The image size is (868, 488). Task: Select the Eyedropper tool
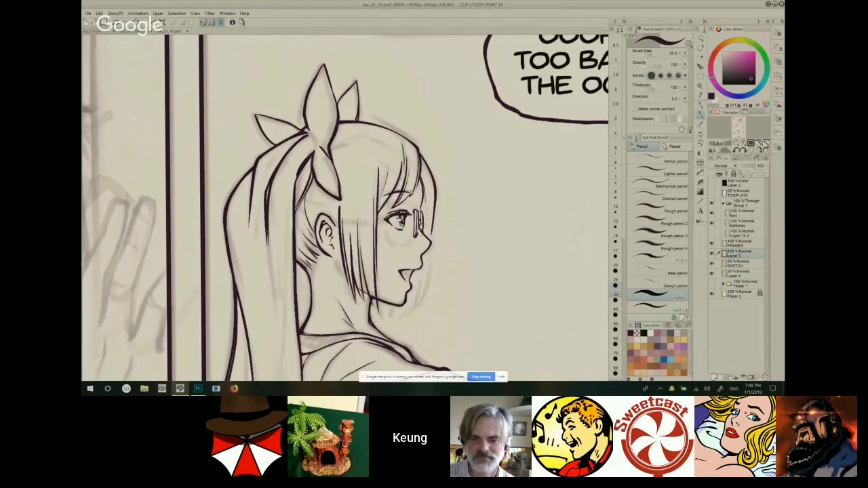[x=701, y=96]
